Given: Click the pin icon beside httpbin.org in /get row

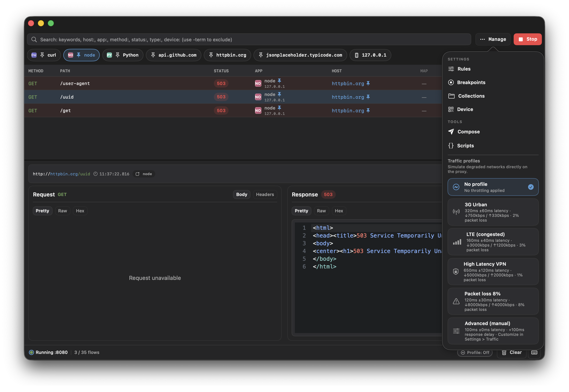Looking at the screenshot, I should coord(368,110).
